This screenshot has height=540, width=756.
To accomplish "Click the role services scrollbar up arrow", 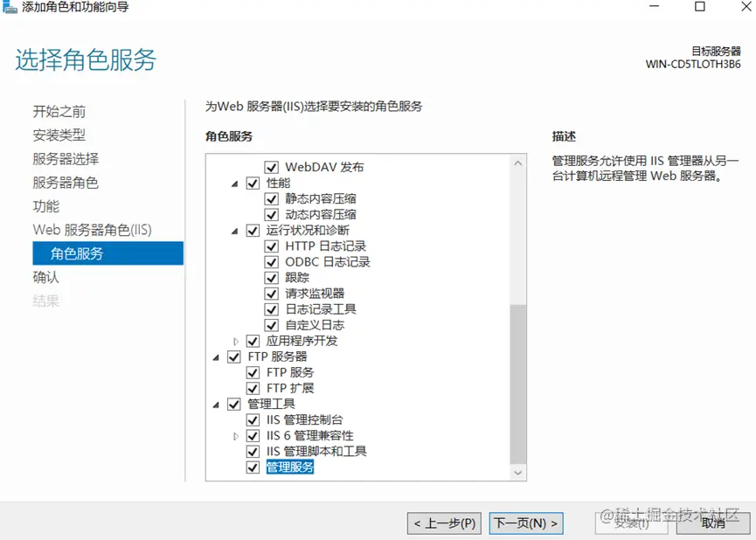I will [517, 163].
